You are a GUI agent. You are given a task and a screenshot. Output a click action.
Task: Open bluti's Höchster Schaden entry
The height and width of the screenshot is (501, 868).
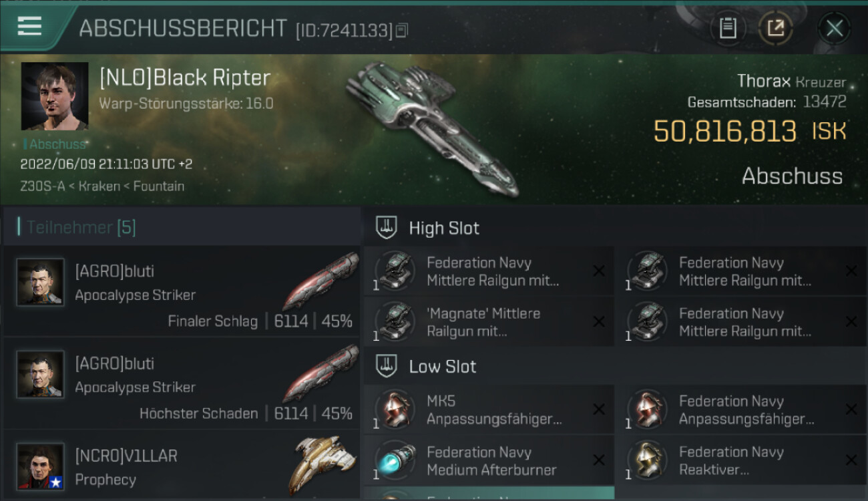pos(182,383)
